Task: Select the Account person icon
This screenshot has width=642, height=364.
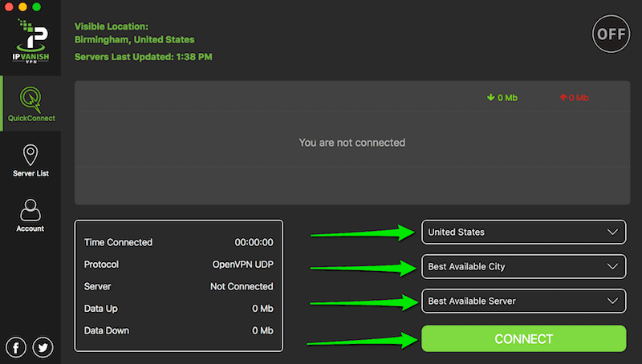Action: coord(30,210)
